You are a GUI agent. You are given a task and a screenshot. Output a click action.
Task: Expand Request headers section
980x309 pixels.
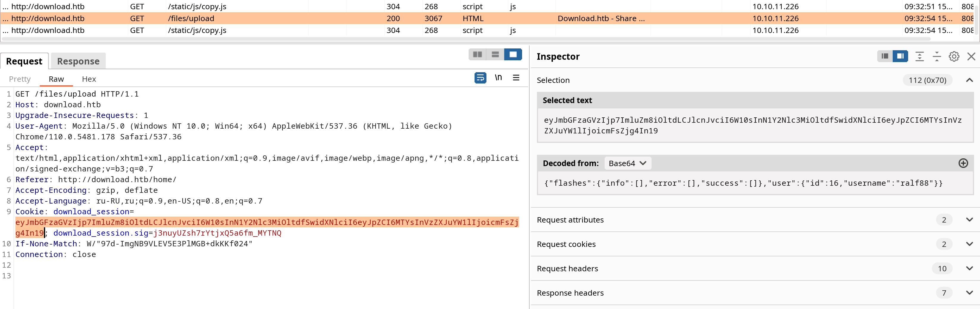[x=969, y=268]
